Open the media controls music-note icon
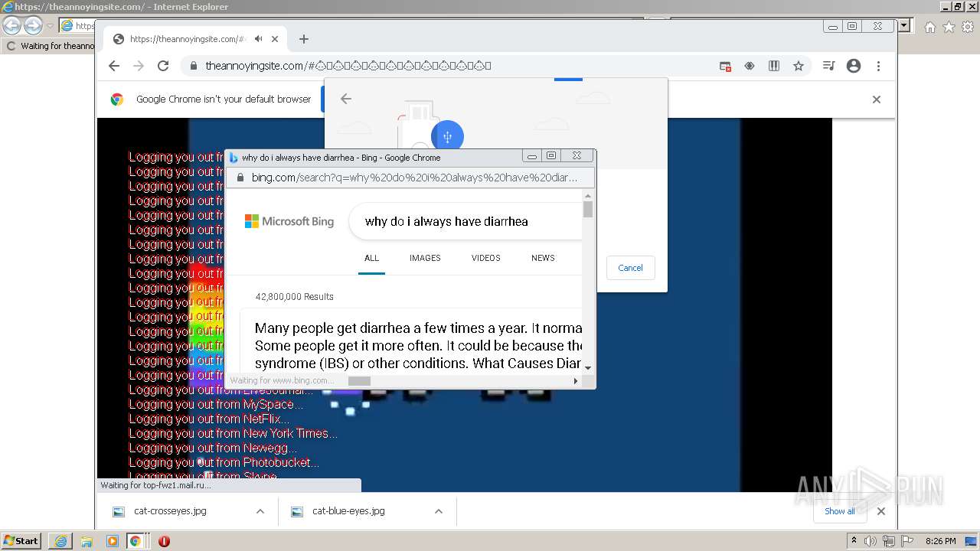Screen dimensions: 980x551 828,66
